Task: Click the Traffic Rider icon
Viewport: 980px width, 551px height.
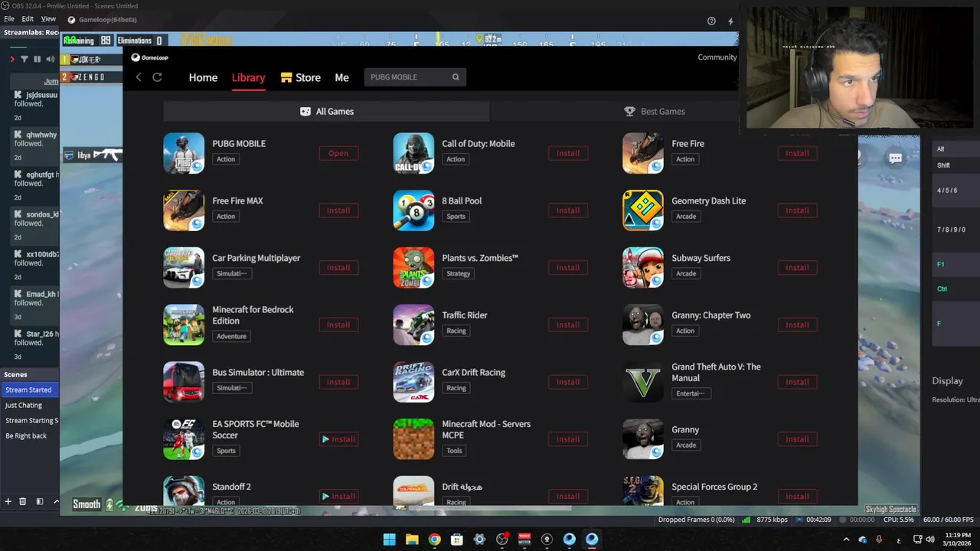Action: [x=413, y=324]
